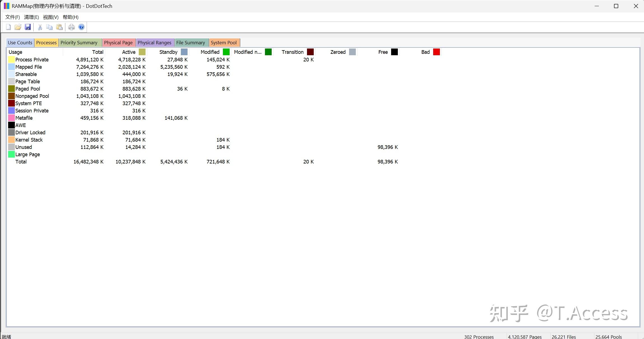This screenshot has height=339, width=644.
Task: Click the Print toolbar icon
Action: click(x=71, y=27)
